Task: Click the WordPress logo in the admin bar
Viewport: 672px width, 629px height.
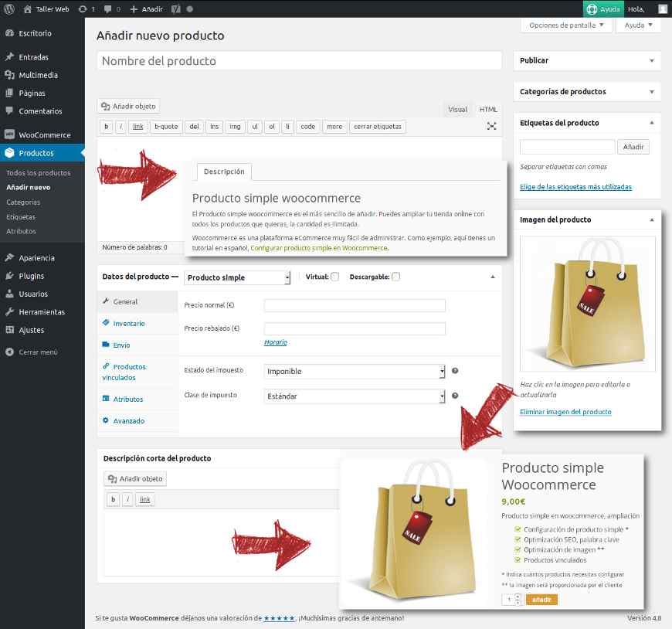Action: 9,9
